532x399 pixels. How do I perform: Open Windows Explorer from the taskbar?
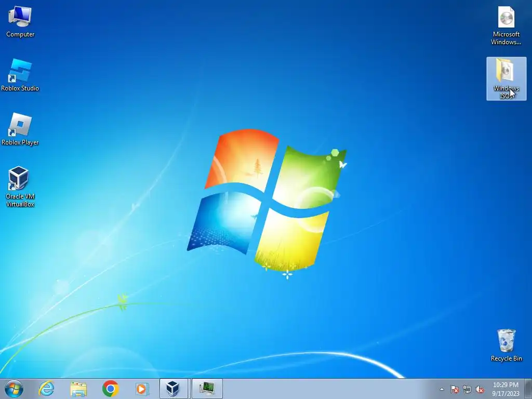coord(78,389)
